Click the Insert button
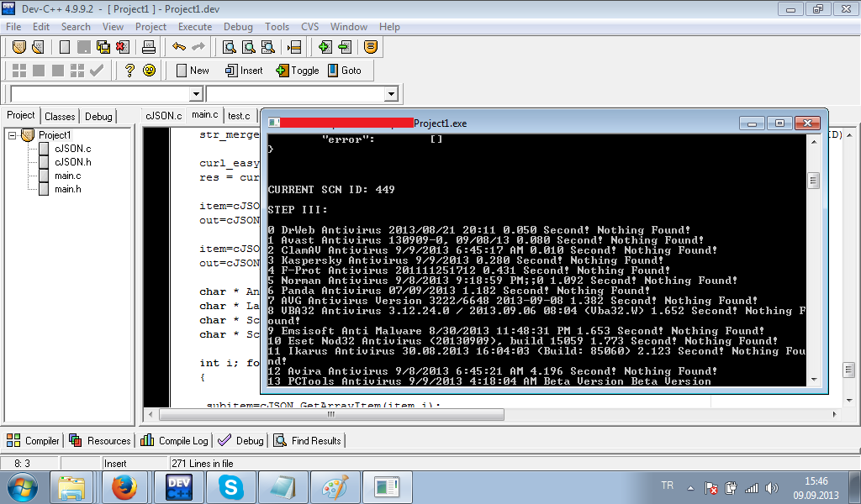This screenshot has height=504, width=861. pyautogui.click(x=244, y=71)
